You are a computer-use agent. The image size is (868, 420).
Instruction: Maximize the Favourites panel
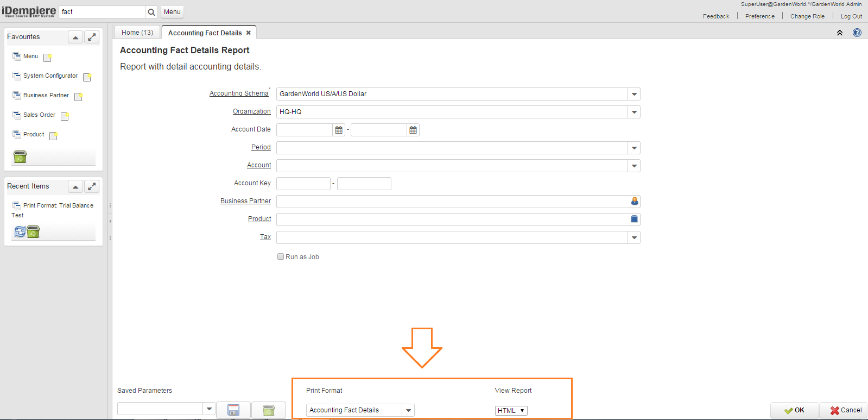pos(92,37)
